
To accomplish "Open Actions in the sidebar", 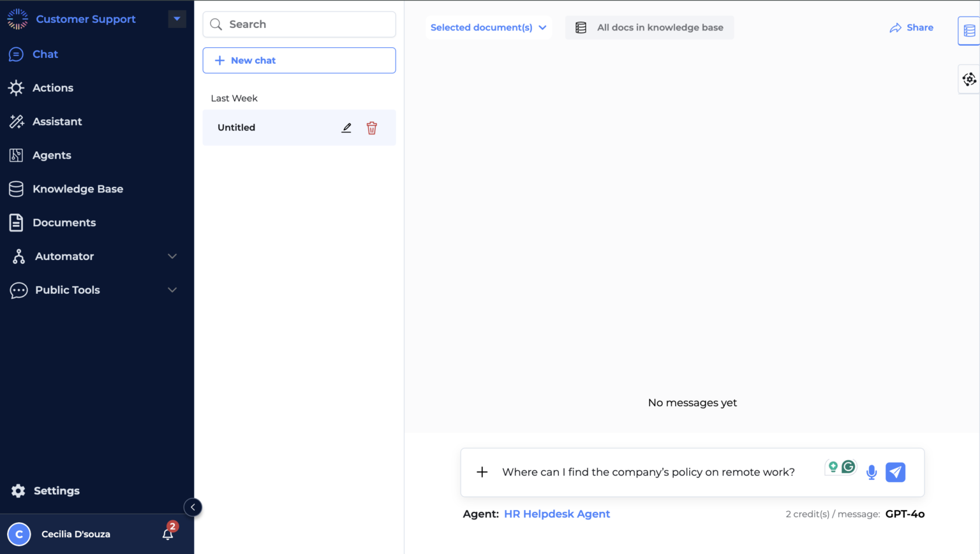I will [53, 88].
